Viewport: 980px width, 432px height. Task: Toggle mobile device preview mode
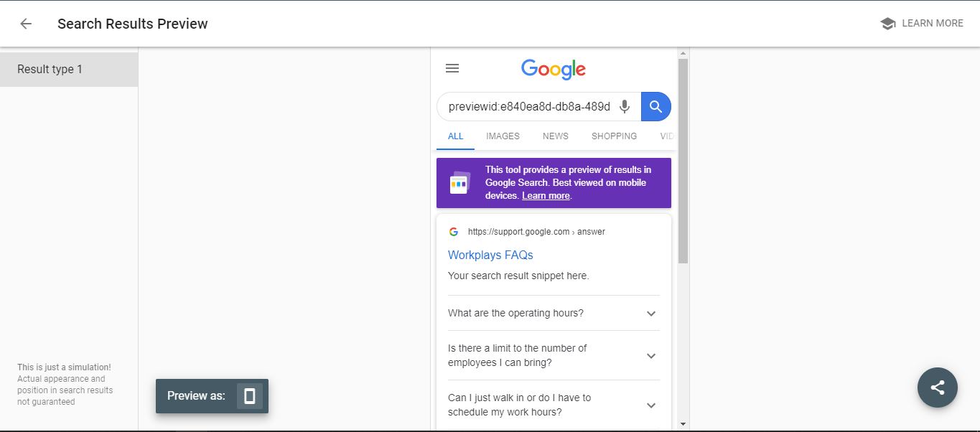250,396
